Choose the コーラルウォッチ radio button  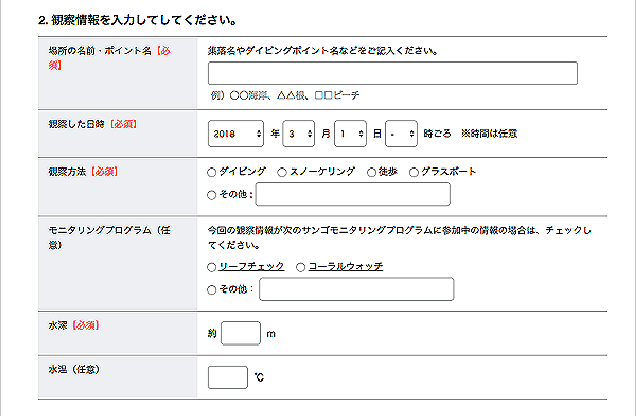pos(301,267)
